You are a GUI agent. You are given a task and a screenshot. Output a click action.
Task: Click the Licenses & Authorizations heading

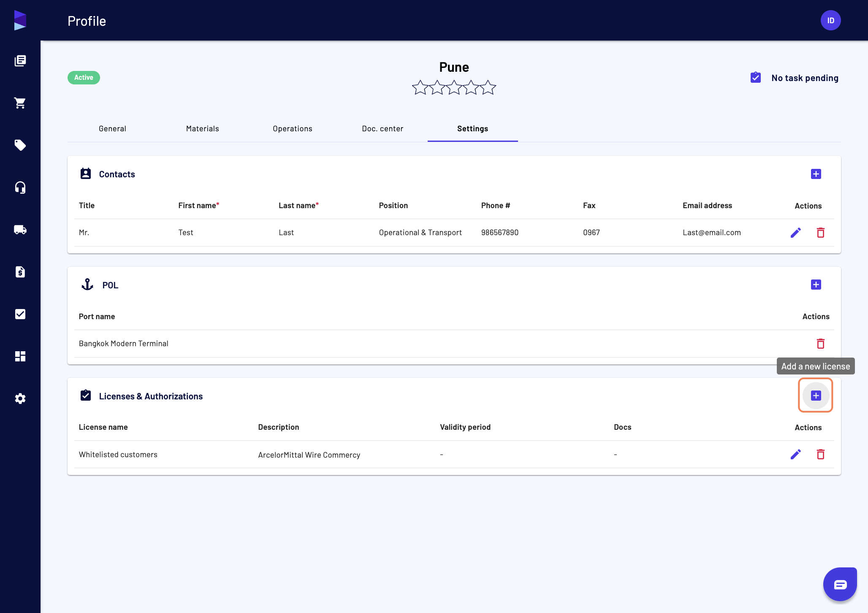tap(151, 396)
